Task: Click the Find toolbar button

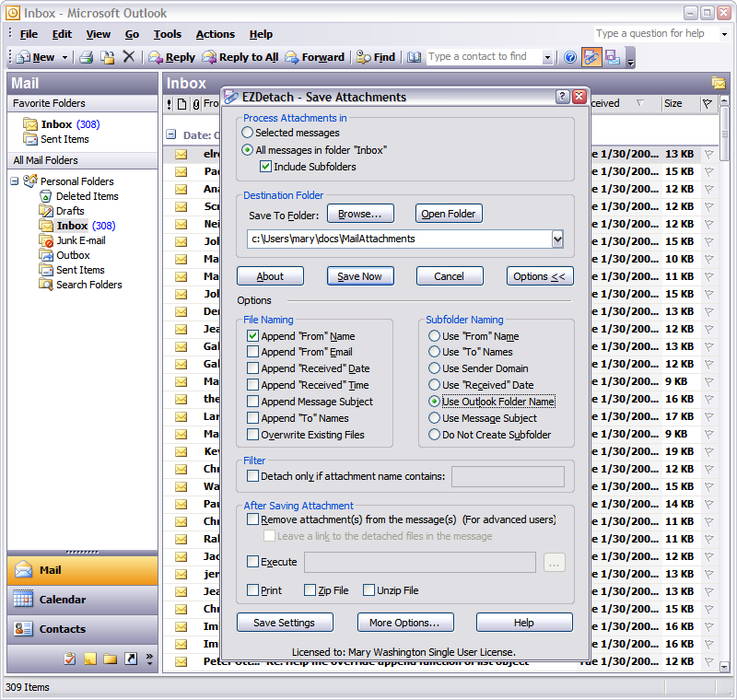Action: click(376, 57)
